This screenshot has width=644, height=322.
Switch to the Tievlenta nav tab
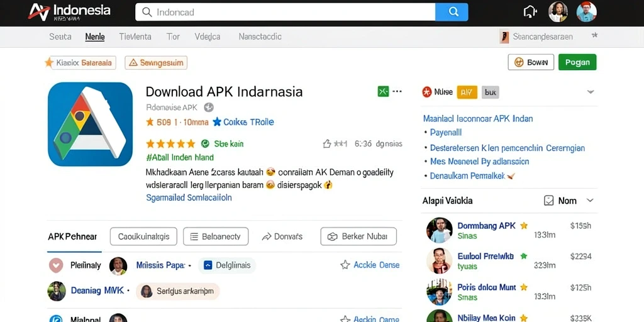(x=135, y=36)
